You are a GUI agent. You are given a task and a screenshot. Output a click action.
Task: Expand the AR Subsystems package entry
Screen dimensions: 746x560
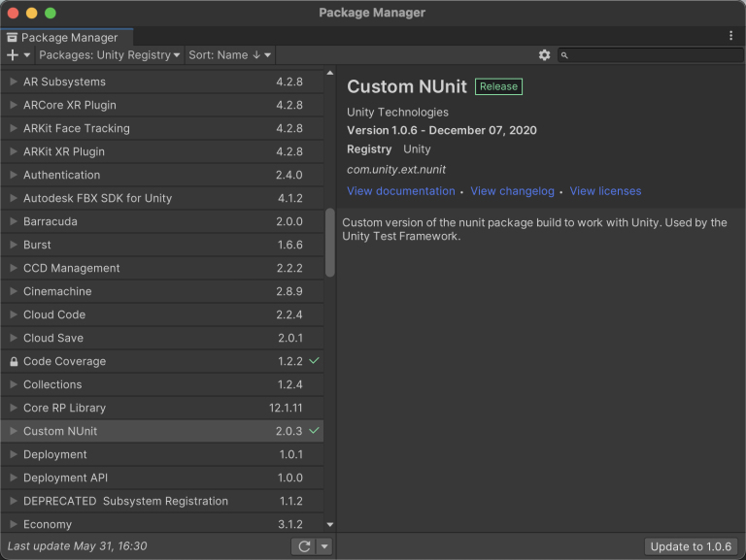(x=14, y=82)
